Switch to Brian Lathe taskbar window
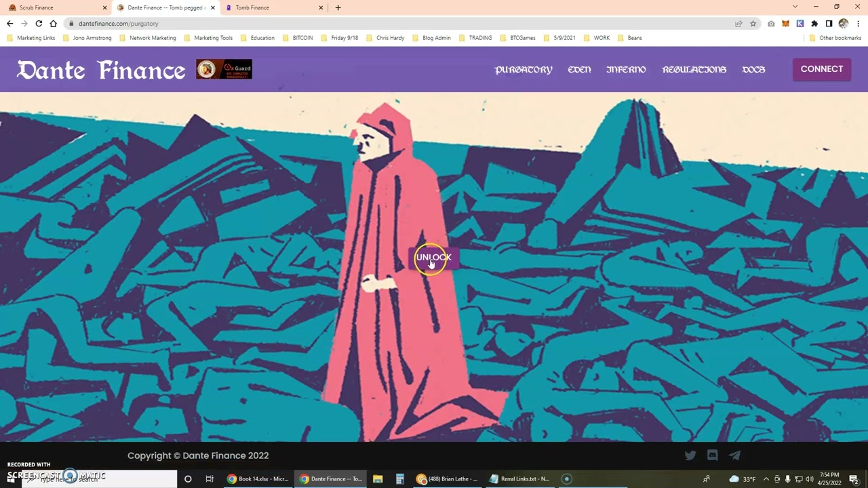This screenshot has width=868, height=488. click(x=448, y=479)
